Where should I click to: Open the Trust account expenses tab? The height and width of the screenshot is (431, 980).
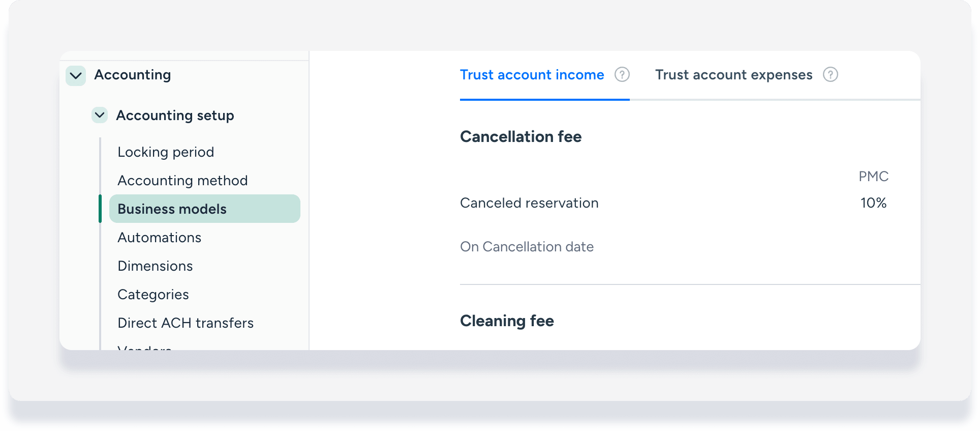pos(733,75)
